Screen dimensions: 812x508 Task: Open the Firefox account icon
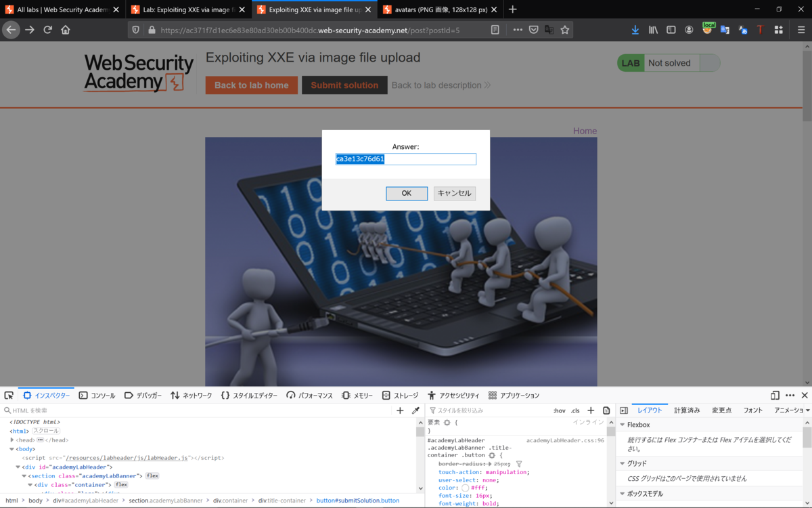[x=689, y=30]
